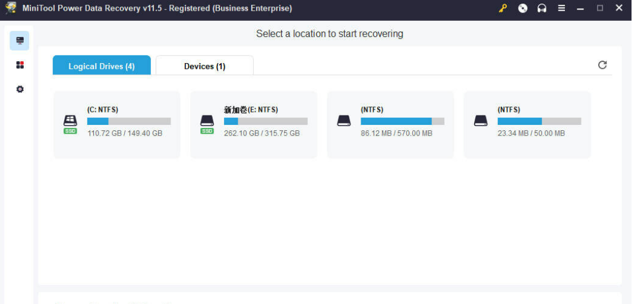Screen dimensions: 644x304
Task: Open the headset support icon
Action: pos(542,8)
